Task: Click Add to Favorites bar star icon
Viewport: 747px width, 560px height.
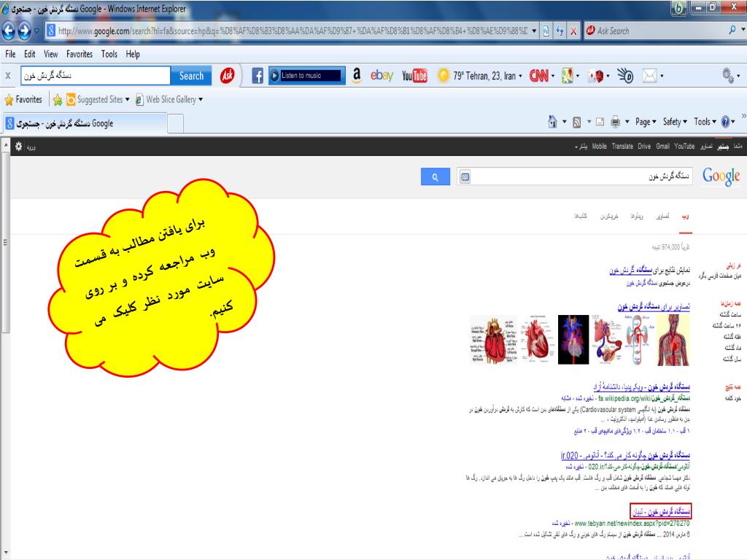Action: (x=58, y=99)
